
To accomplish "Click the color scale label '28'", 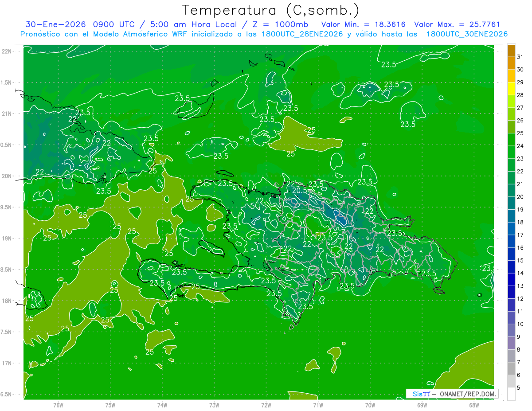I will [x=520, y=95].
